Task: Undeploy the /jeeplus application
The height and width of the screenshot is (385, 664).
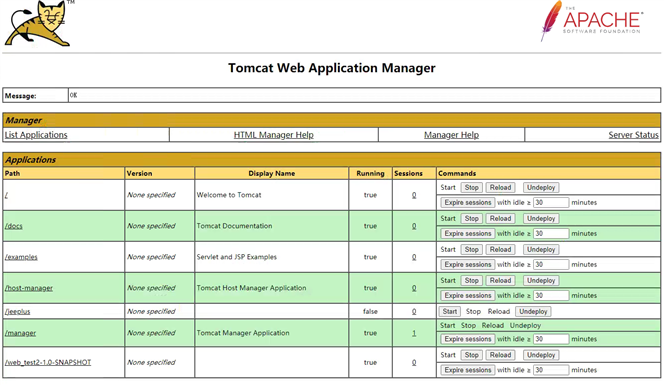Action: (x=533, y=311)
